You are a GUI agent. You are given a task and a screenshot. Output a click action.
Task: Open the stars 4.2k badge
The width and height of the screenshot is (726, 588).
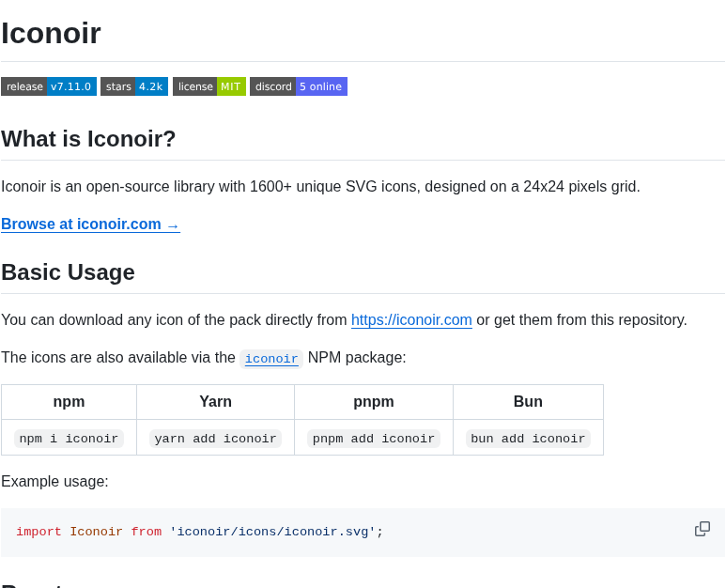click(134, 86)
